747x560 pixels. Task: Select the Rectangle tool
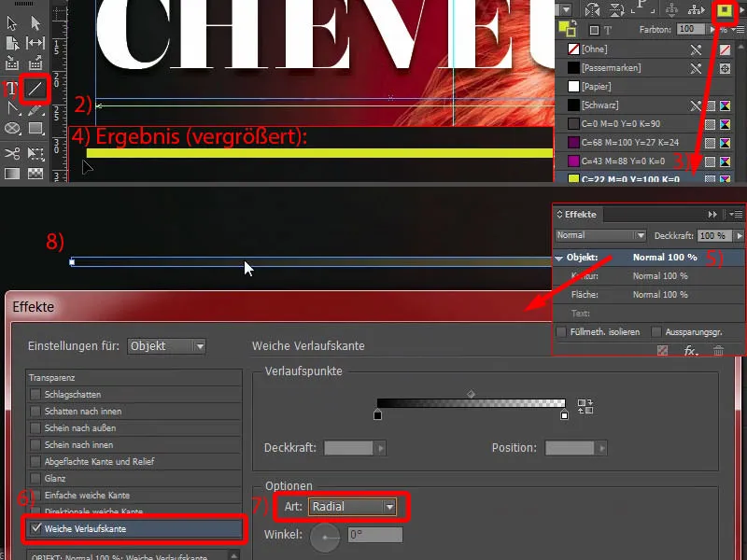[x=35, y=129]
